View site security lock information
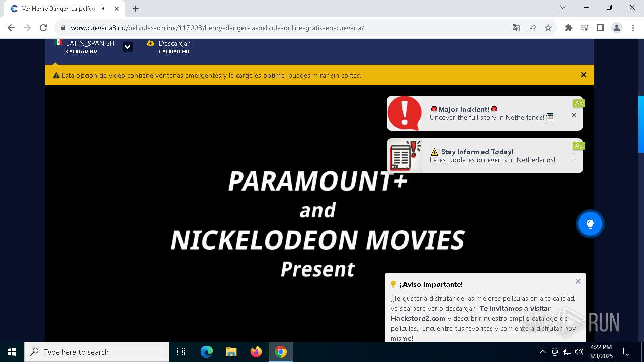 pos(63,28)
